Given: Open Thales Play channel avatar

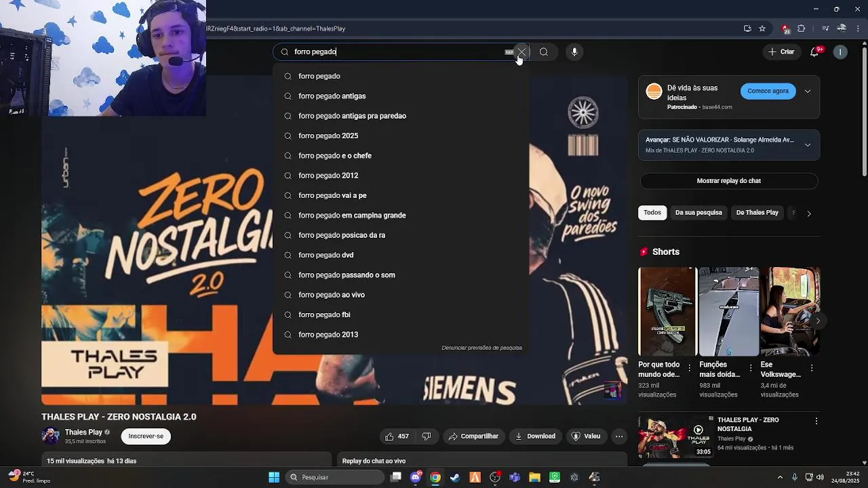Looking at the screenshot, I should tap(50, 436).
